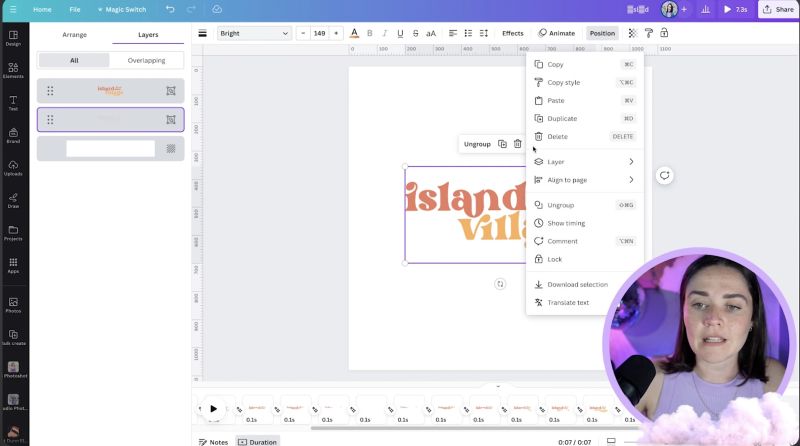Choose Lock from the context menu
The width and height of the screenshot is (800, 446).
[x=585, y=259]
